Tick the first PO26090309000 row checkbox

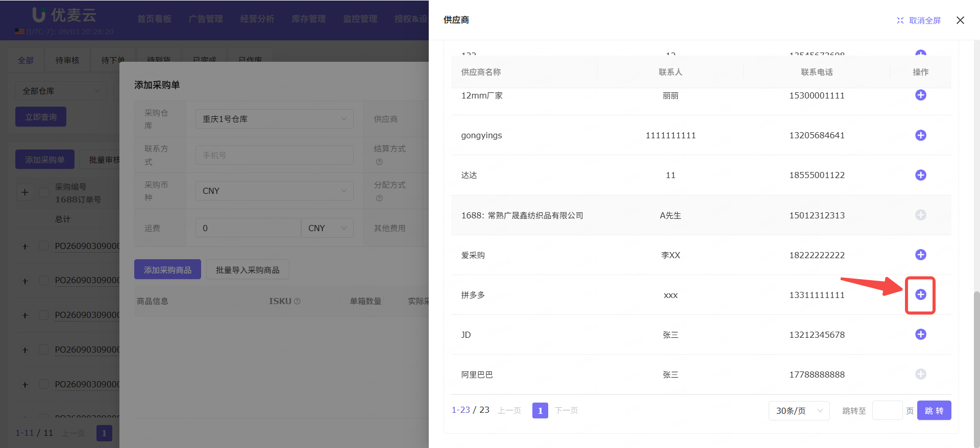pos(44,246)
